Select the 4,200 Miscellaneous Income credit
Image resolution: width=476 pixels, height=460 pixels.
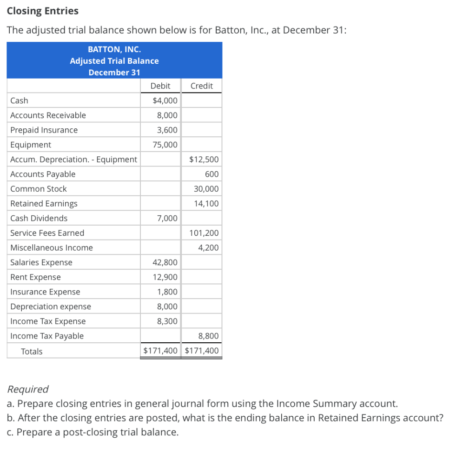pos(208,248)
